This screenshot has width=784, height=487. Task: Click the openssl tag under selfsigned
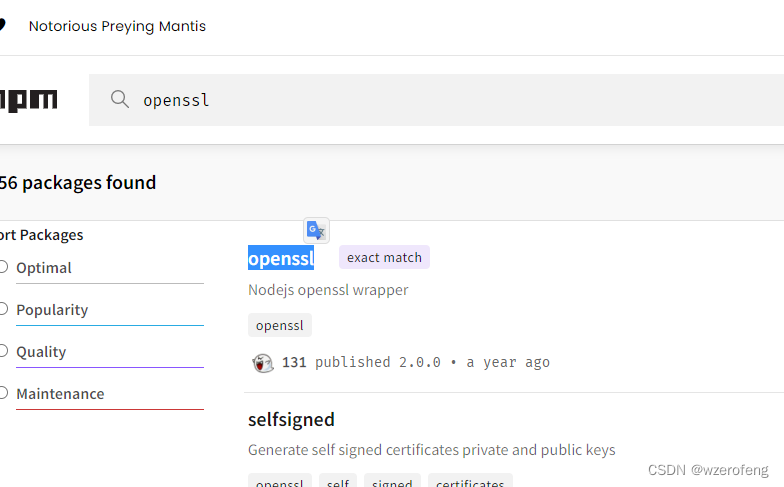coord(280,482)
